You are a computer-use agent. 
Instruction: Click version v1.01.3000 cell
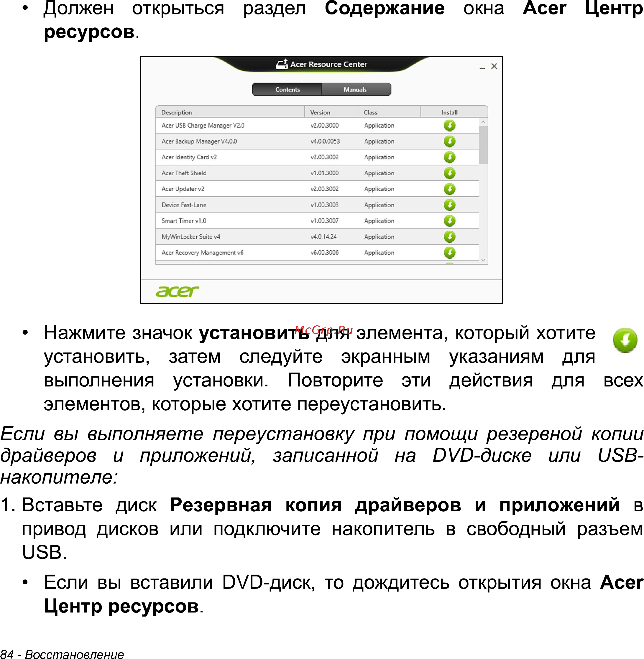pos(324,173)
